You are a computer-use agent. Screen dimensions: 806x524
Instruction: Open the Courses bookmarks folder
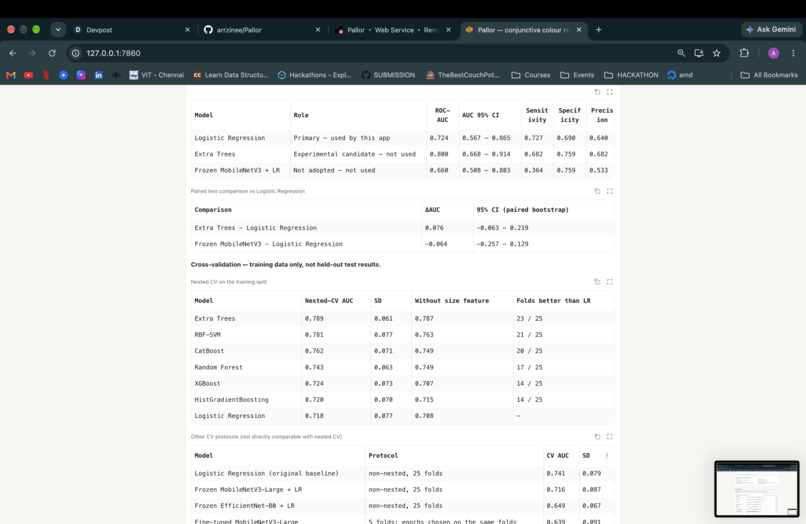click(530, 75)
